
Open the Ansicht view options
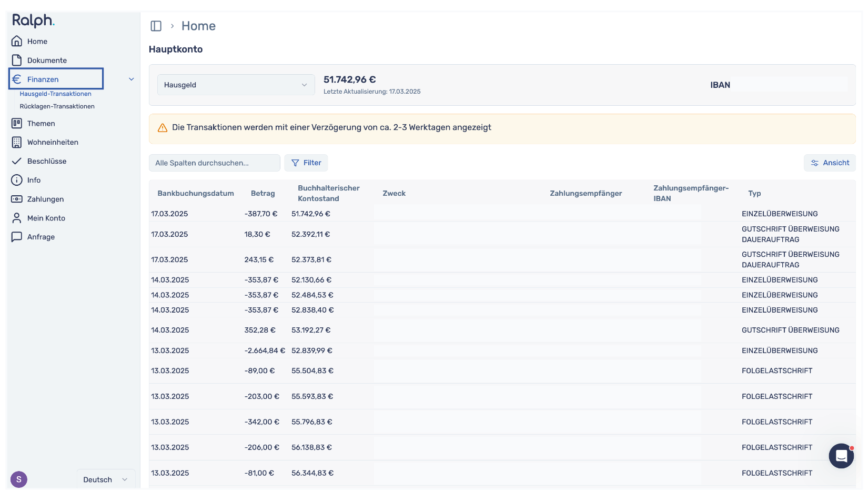[830, 163]
